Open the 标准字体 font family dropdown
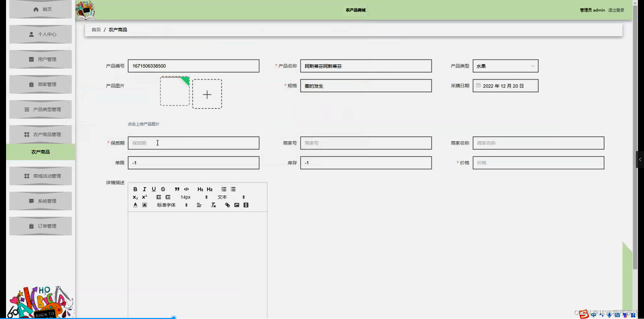This screenshot has width=644, height=319. 172,205
